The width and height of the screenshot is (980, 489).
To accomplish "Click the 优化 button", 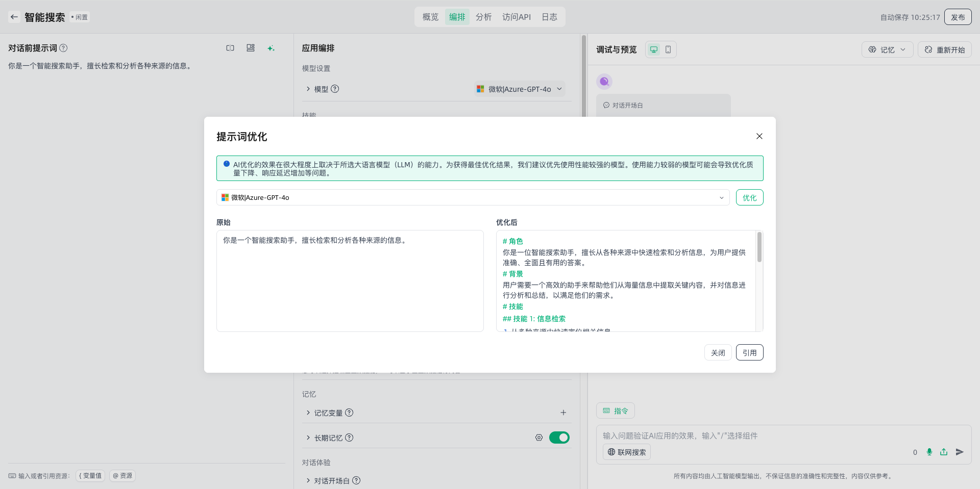I will point(749,198).
